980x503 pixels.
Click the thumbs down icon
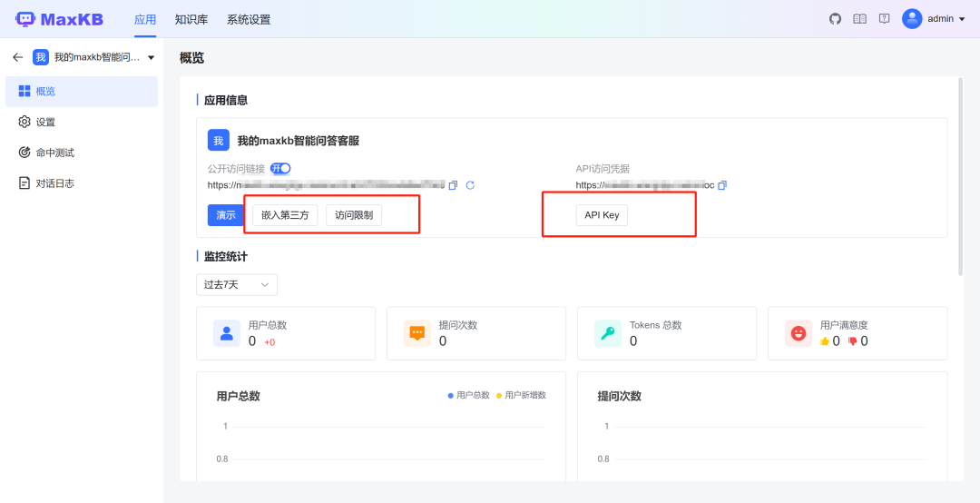click(852, 341)
